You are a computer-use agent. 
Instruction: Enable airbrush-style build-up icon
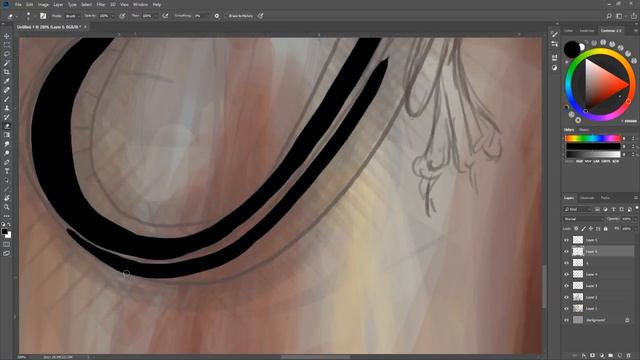point(165,16)
